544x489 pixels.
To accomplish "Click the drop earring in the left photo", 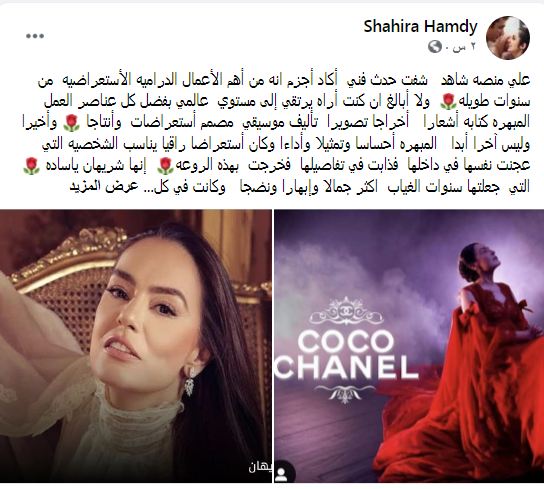I will tap(189, 381).
